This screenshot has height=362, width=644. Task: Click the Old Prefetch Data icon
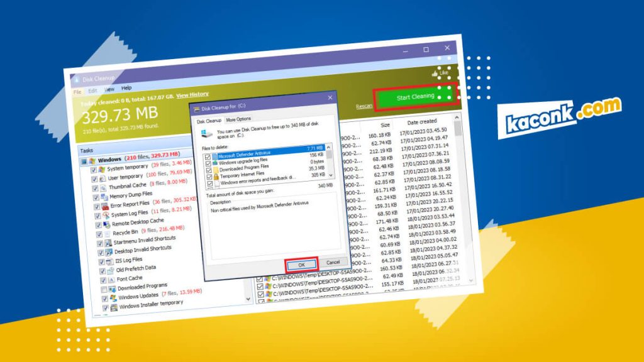[x=111, y=271]
